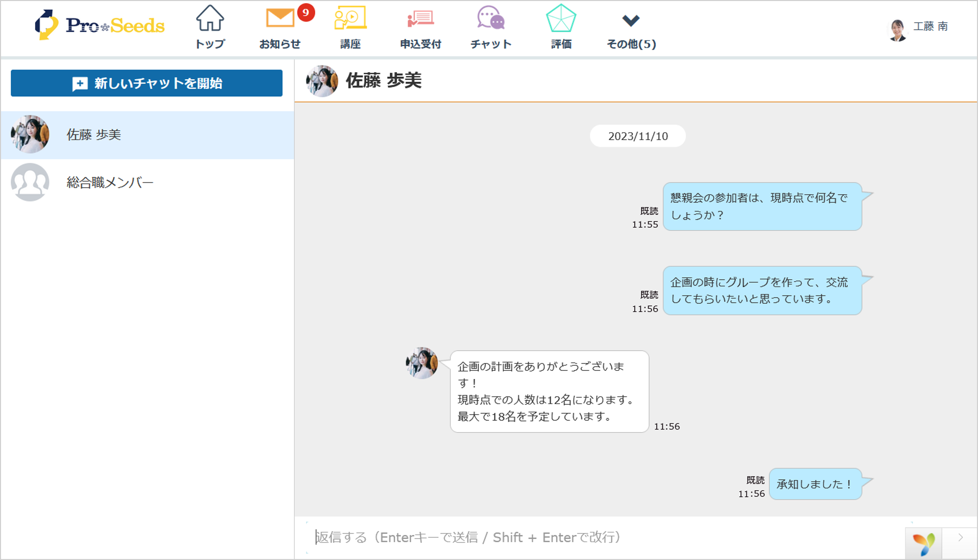Open the 講座 courses icon
The image size is (978, 560).
pos(350,27)
